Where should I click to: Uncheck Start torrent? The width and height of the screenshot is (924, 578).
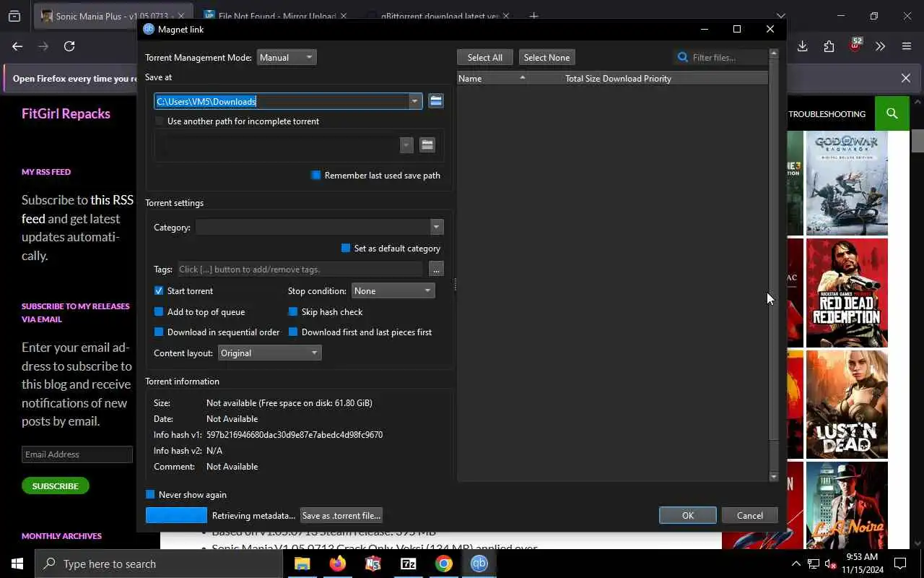tap(159, 291)
